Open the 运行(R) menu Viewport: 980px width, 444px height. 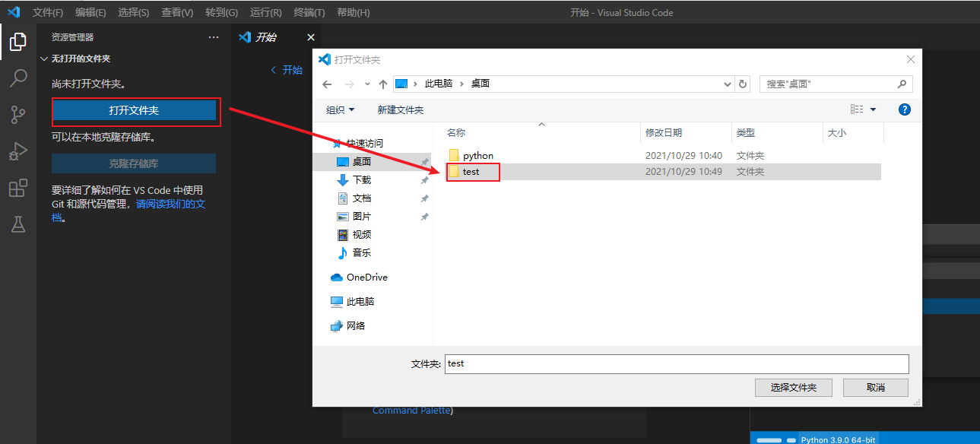[x=265, y=13]
